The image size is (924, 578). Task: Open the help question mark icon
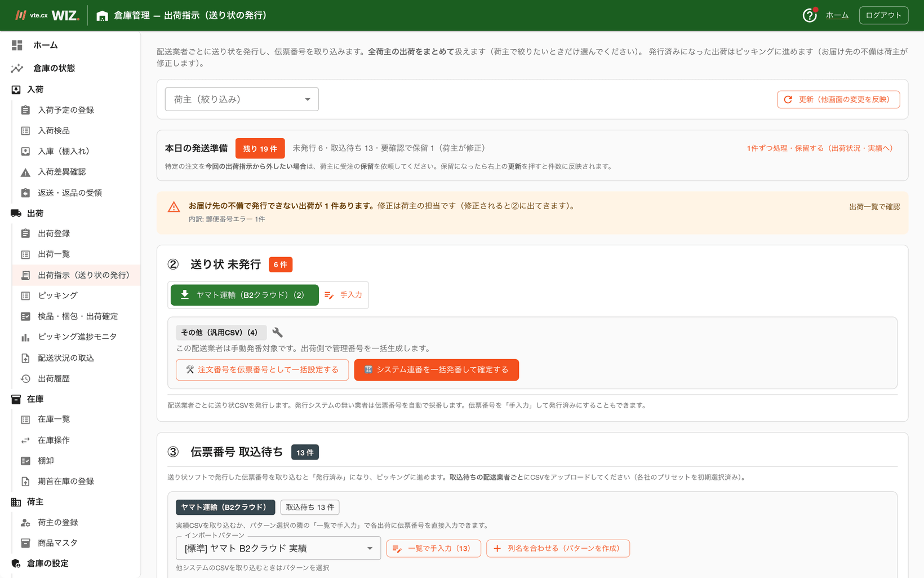click(x=810, y=15)
